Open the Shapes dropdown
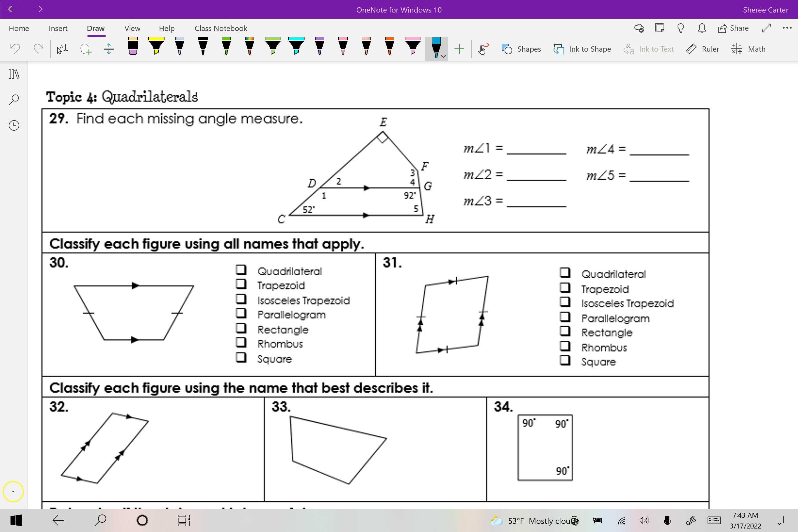 coord(521,49)
